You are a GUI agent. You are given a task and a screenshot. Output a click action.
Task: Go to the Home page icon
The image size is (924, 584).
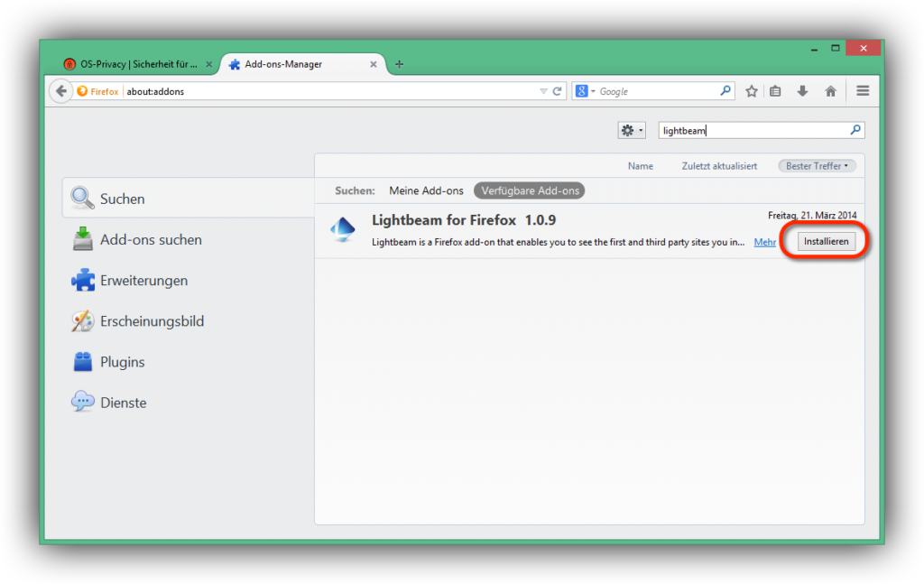[830, 91]
